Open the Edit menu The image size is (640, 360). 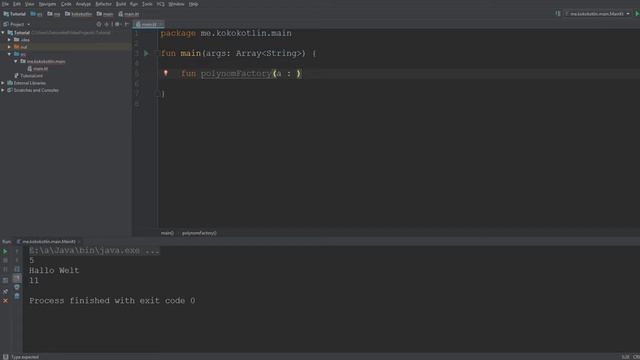[17, 4]
